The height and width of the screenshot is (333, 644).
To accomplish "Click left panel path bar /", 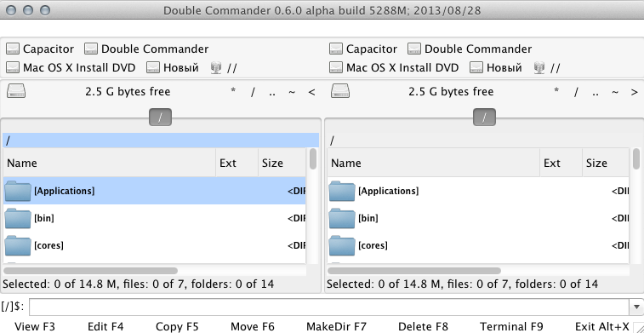I will pyautogui.click(x=161, y=141).
